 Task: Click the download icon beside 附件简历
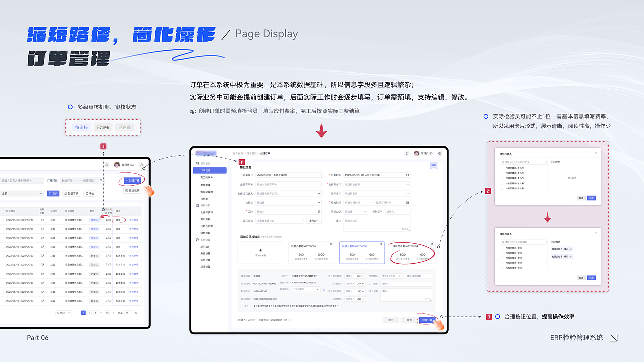[324, 289]
